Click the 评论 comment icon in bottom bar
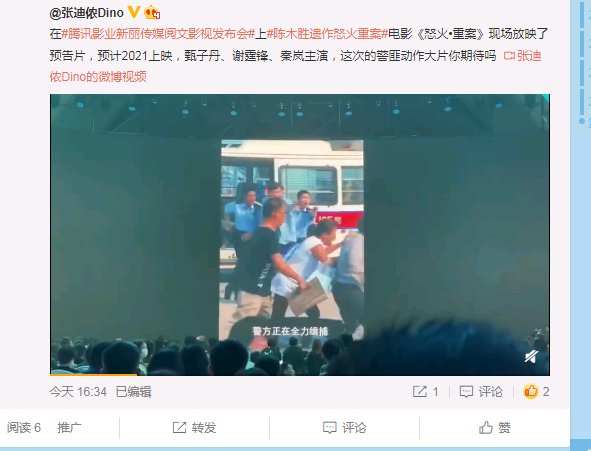591x451 pixels. pos(329,428)
